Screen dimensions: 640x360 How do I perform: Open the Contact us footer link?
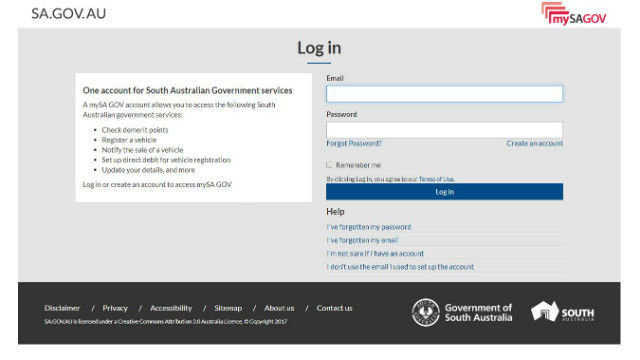pos(334,308)
